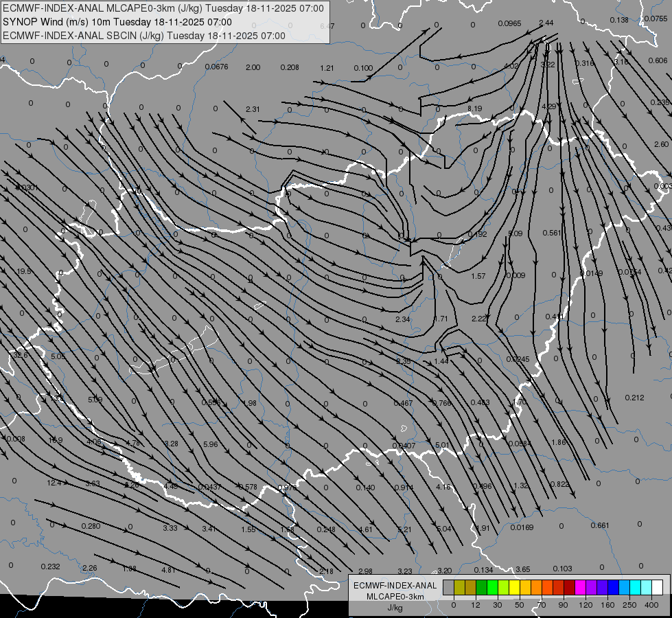Click the map value 0.0169
The height and width of the screenshot is (618, 672).
(x=522, y=527)
